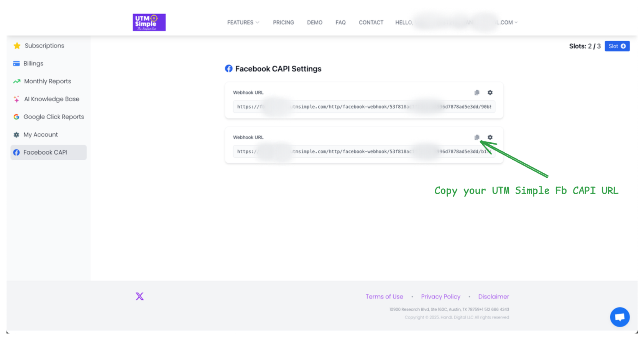644x340 pixels.
Task: Visit the X social profile icon
Action: point(140,296)
